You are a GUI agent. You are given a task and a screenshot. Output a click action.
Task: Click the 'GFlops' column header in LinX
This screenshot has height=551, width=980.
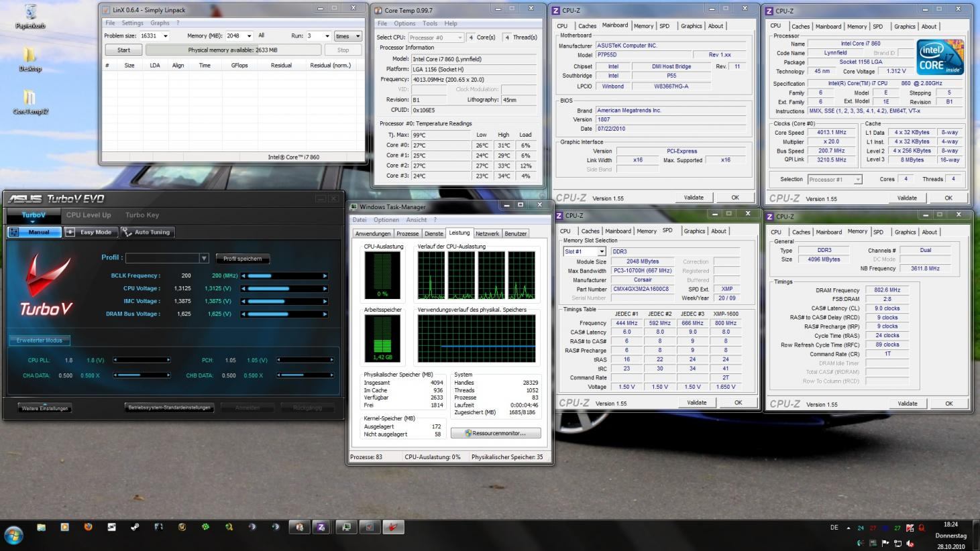click(239, 65)
